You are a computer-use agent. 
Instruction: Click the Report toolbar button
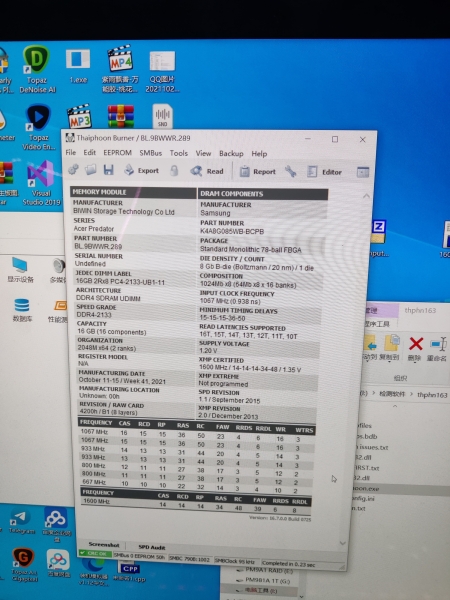[x=257, y=172]
